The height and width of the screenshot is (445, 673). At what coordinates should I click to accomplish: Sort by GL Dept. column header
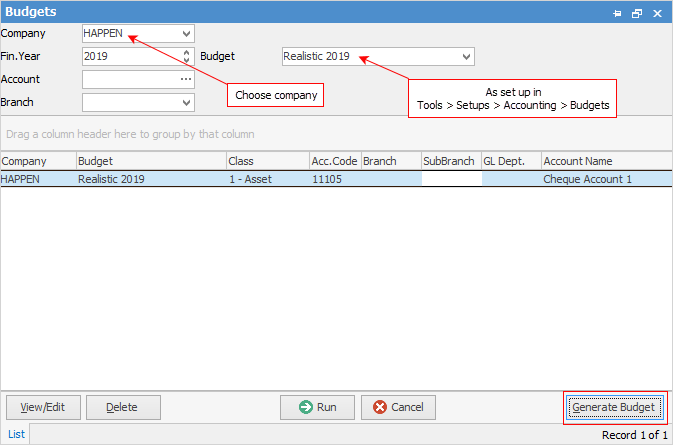click(511, 161)
